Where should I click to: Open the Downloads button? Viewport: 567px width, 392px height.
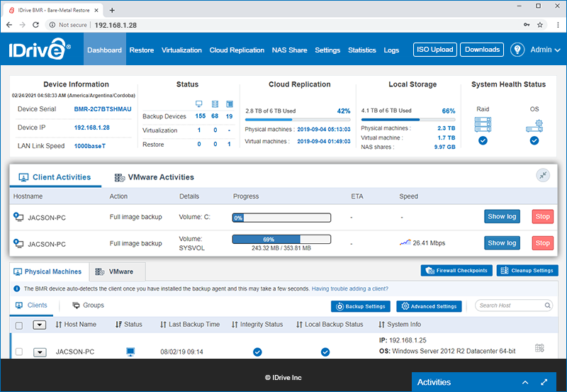point(482,50)
